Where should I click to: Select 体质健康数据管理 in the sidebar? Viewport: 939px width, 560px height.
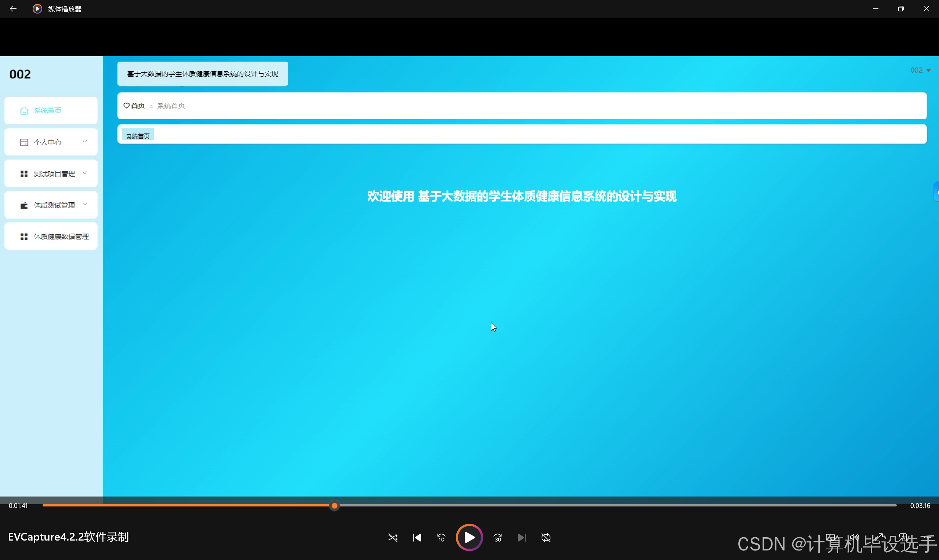pos(51,236)
